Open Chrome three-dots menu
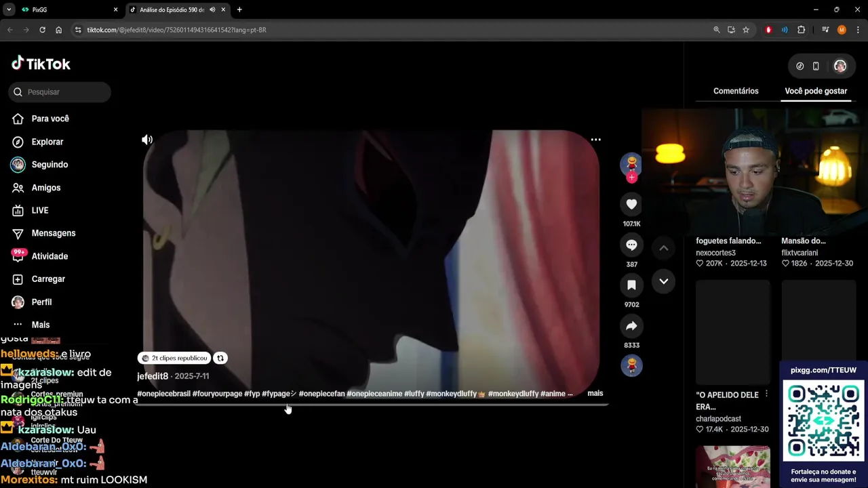The height and width of the screenshot is (488, 868). 858,30
